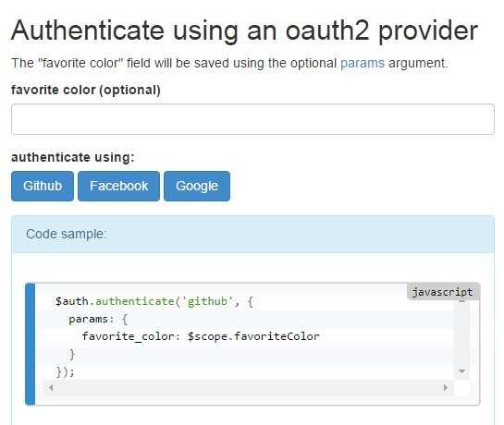504x425 pixels.
Task: Click the blue bar beside code block
Action: (31, 344)
